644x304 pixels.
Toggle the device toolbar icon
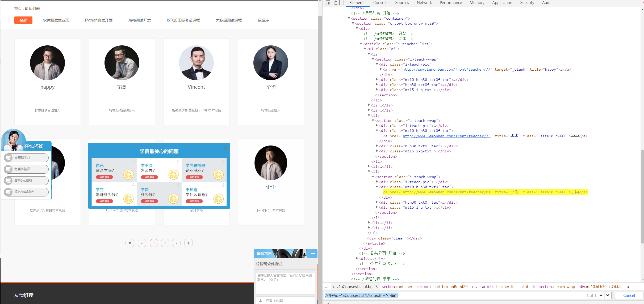[337, 3]
